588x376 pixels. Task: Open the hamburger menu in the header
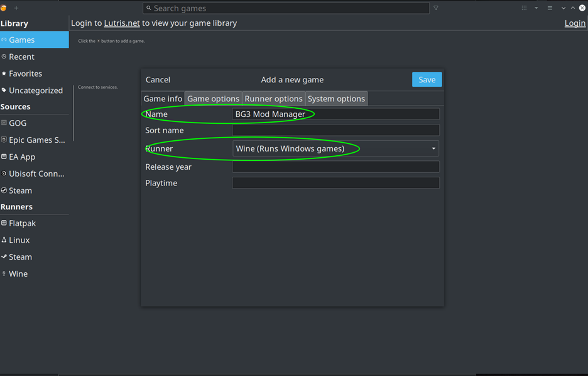point(550,8)
